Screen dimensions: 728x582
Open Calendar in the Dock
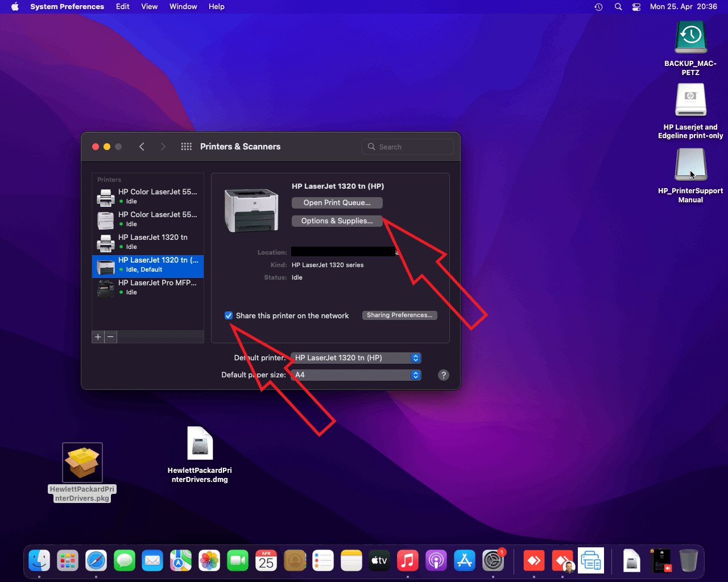[266, 561]
